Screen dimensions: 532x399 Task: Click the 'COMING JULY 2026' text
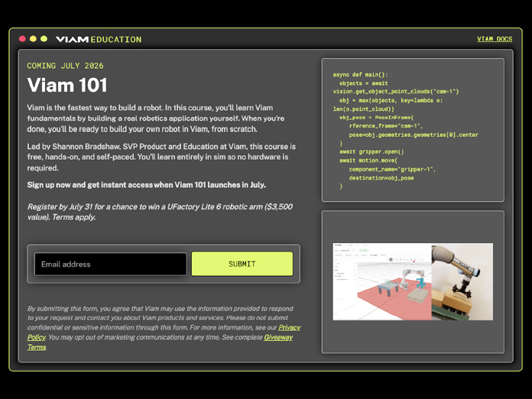65,66
